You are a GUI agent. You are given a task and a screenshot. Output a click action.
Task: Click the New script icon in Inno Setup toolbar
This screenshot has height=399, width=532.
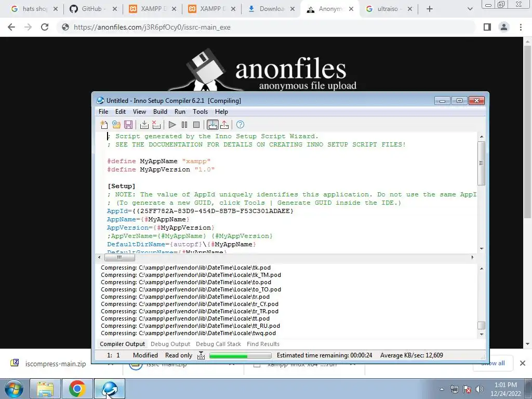point(104,125)
